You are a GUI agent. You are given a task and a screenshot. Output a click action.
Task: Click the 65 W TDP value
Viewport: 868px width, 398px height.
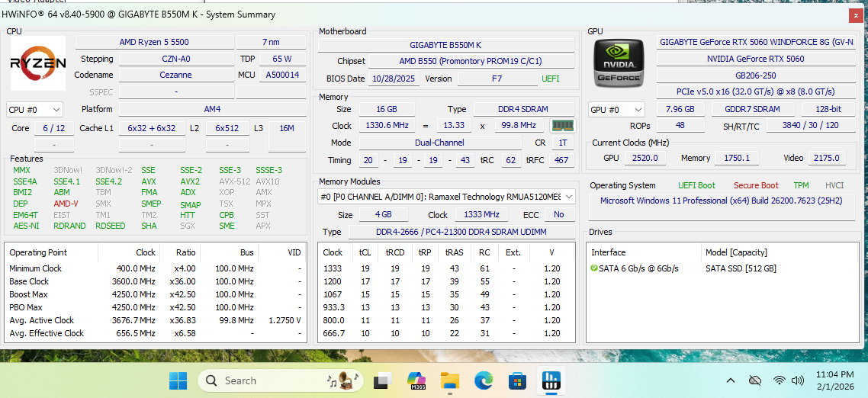click(x=282, y=59)
